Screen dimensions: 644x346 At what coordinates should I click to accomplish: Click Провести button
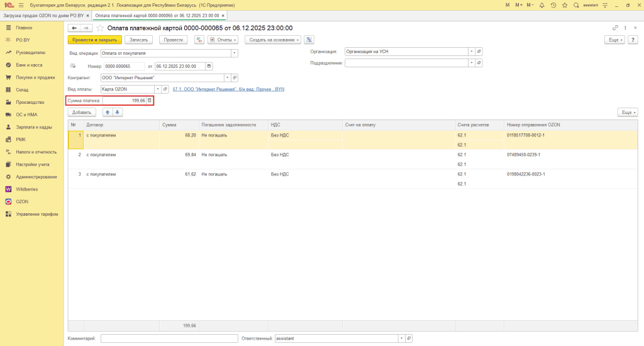174,40
